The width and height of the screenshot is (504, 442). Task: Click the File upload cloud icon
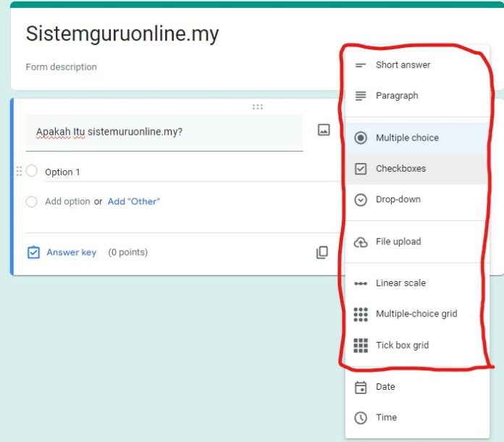click(361, 242)
